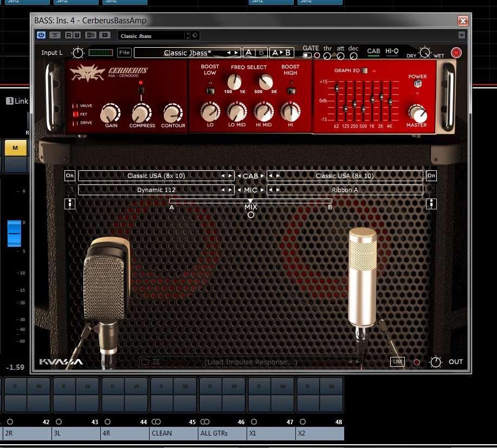497x448 pixels.
Task: Click the OUT level knob
Action: coord(436,362)
